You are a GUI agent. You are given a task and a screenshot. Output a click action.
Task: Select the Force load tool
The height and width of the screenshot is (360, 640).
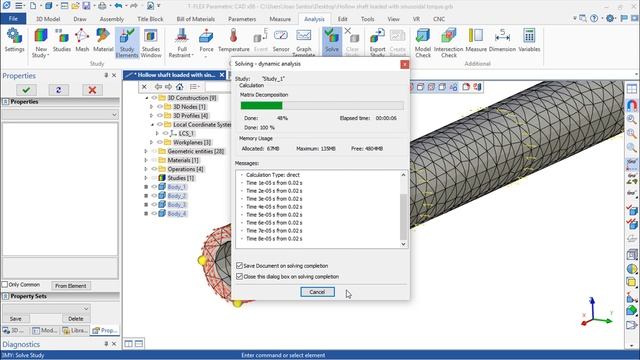click(x=206, y=41)
